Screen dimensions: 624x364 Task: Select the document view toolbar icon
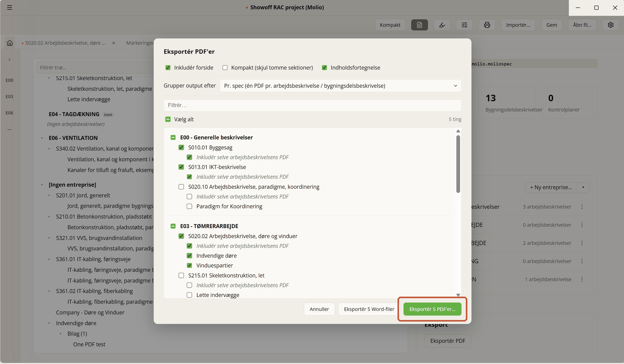(419, 25)
